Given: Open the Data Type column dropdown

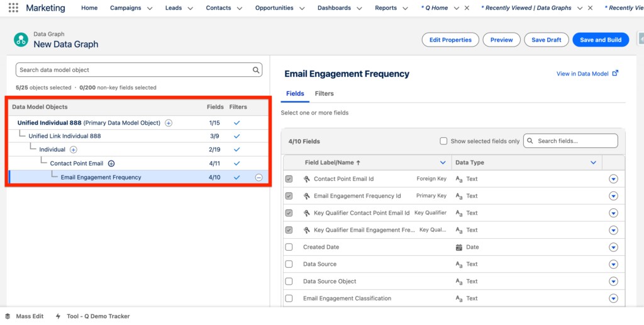Looking at the screenshot, I should (594, 162).
